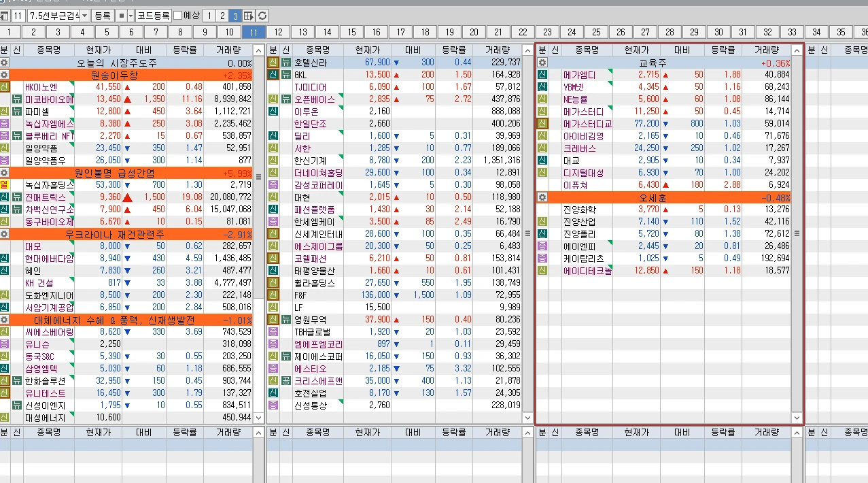Toggle the 예상 checkbox

pos(178,15)
